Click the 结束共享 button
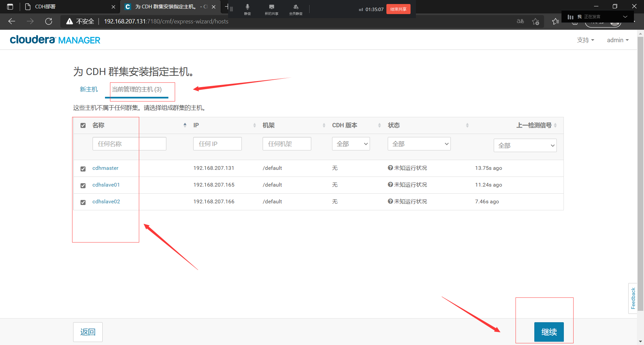This screenshot has width=644, height=345. (398, 9)
